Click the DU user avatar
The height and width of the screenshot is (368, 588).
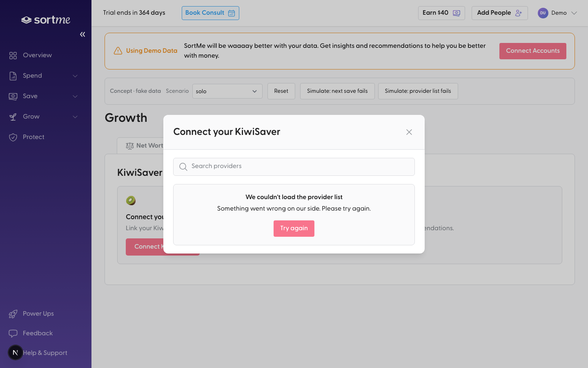(x=543, y=13)
